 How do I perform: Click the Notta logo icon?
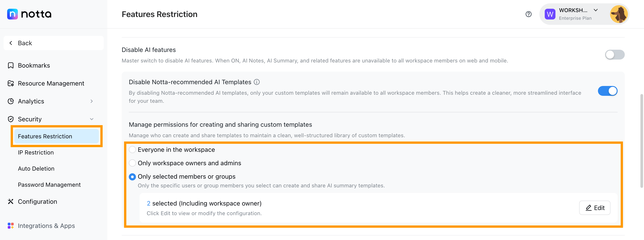13,14
